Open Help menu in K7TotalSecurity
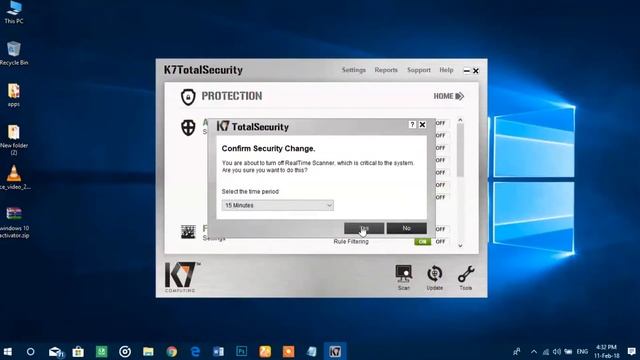Image resolution: width=640 pixels, height=360 pixels. (x=446, y=70)
